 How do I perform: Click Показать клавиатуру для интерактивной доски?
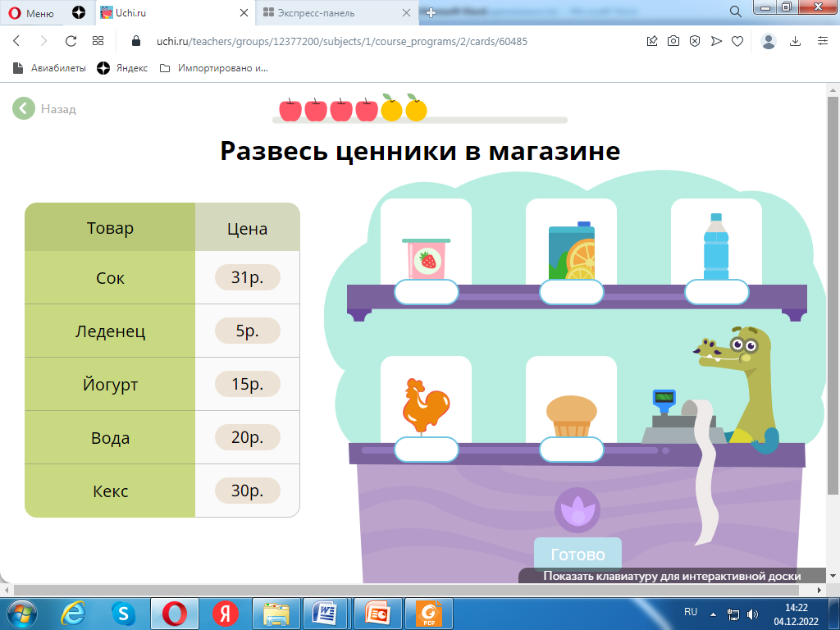point(671,576)
